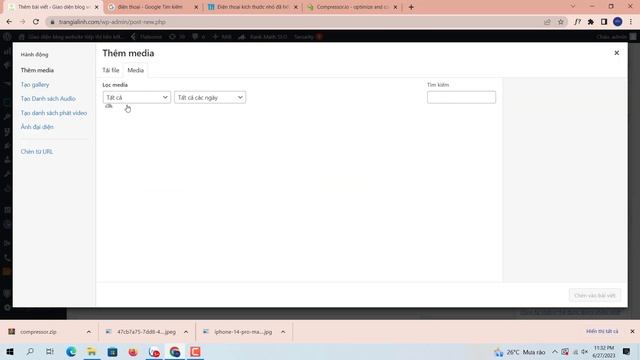The width and height of the screenshot is (640, 360).
Task: Open the browser side panel icon
Action: tap(604, 22)
